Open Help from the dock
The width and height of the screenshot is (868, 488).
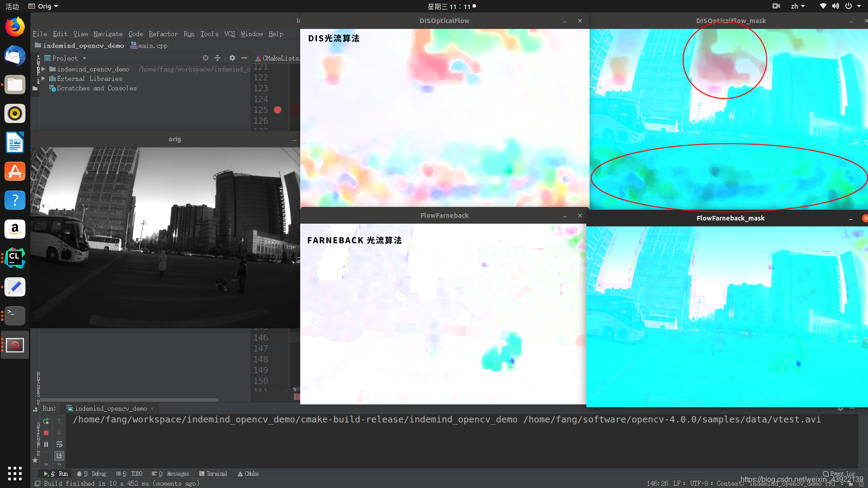[x=15, y=200]
